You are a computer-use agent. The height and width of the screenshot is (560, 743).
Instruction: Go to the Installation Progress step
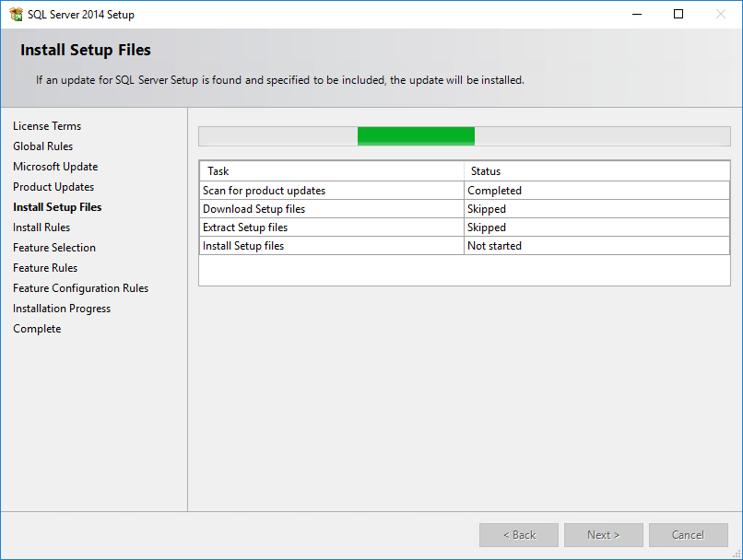[62, 309]
